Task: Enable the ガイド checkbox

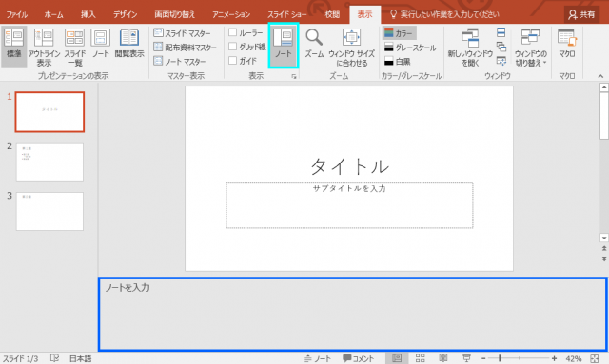Action: [x=232, y=61]
